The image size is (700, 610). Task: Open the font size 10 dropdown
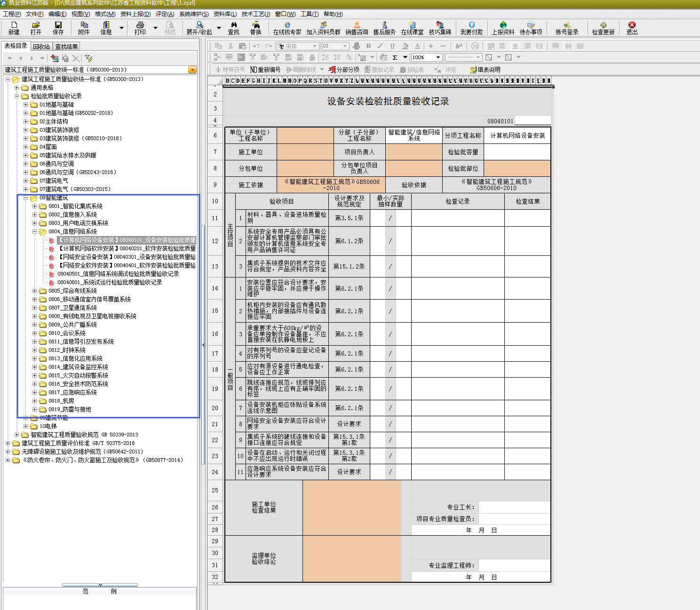coord(345,46)
